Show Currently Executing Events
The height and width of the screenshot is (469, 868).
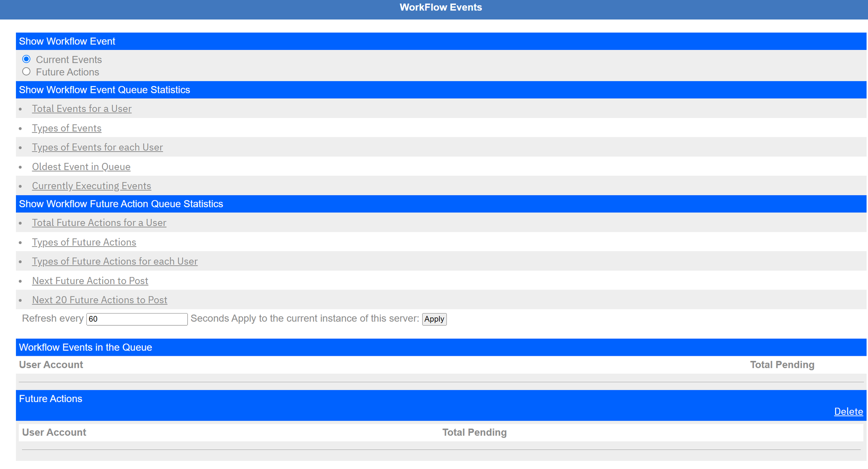tap(92, 186)
